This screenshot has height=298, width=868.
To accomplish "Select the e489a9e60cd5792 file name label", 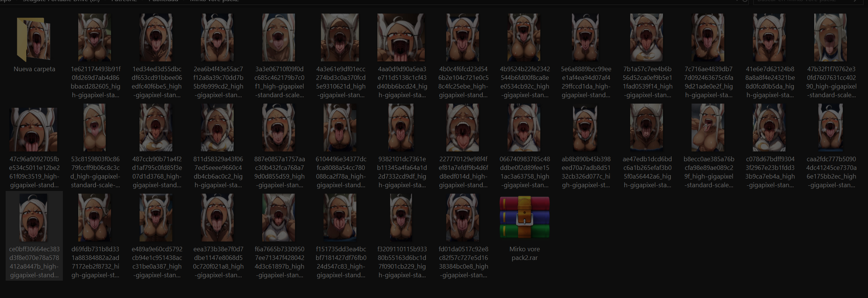I will [157, 262].
